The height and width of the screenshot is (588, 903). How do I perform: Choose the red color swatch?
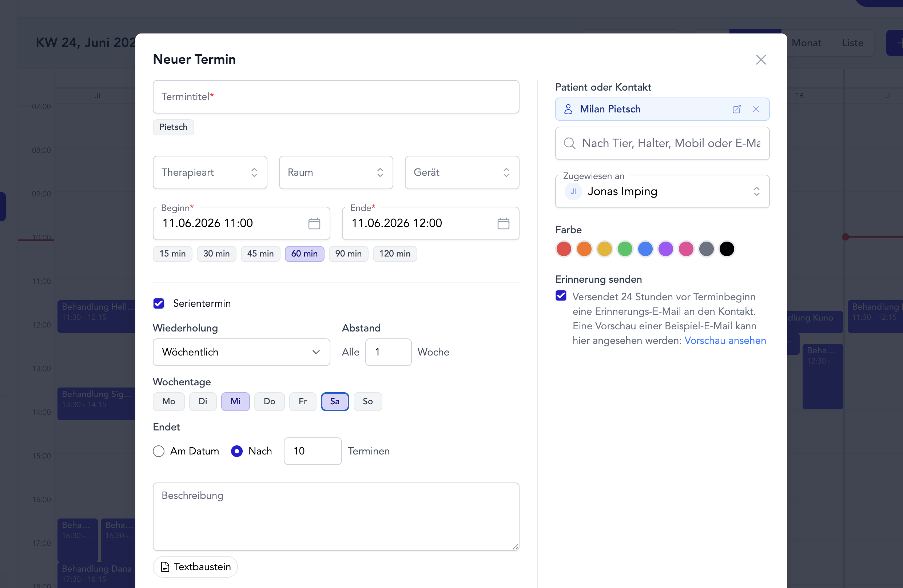[x=564, y=249]
